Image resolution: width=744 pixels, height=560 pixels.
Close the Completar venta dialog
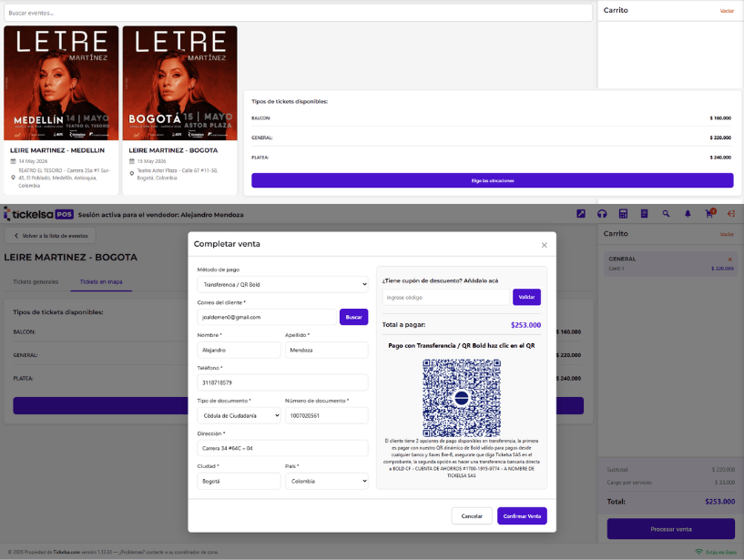(544, 245)
